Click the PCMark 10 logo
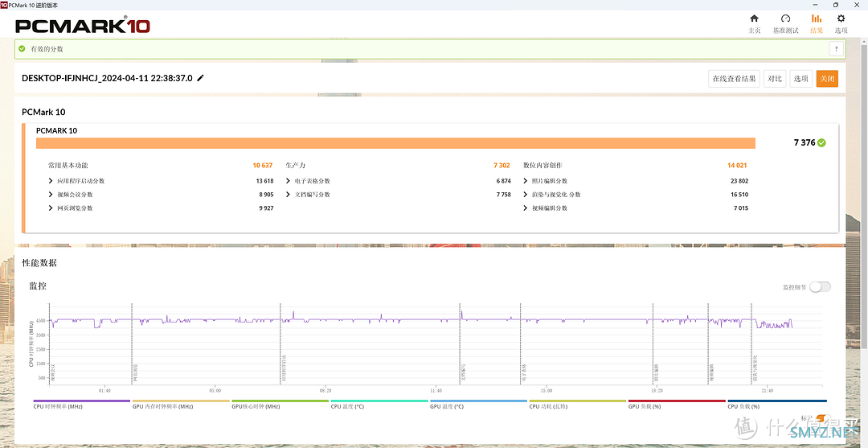 pyautogui.click(x=83, y=26)
